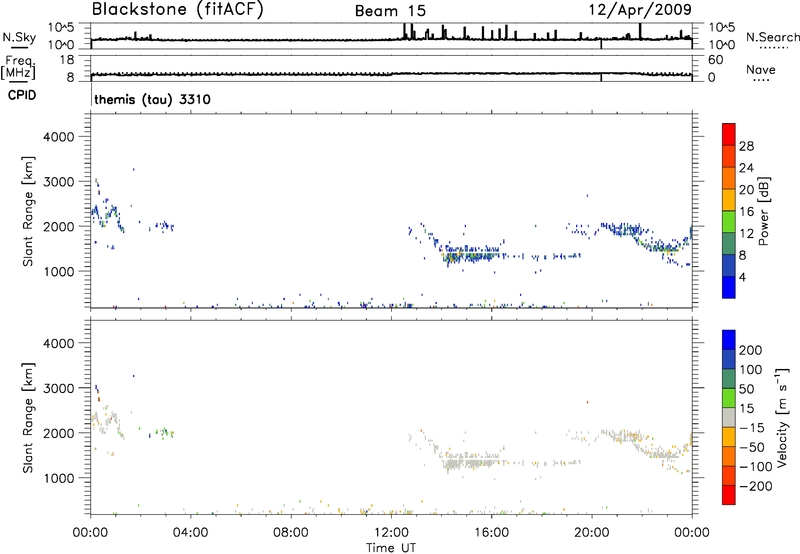Screen dimensions: 800x554
Task: Click the 'themis (tau) 3310' text
Action: [x=153, y=99]
